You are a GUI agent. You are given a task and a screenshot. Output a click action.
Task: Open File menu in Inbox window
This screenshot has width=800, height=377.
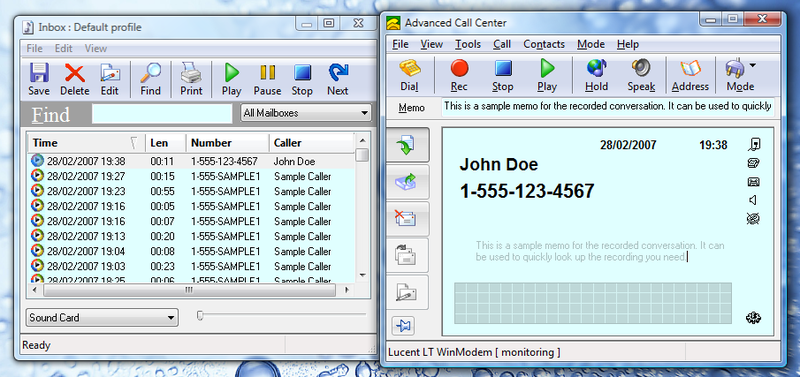pyautogui.click(x=35, y=48)
